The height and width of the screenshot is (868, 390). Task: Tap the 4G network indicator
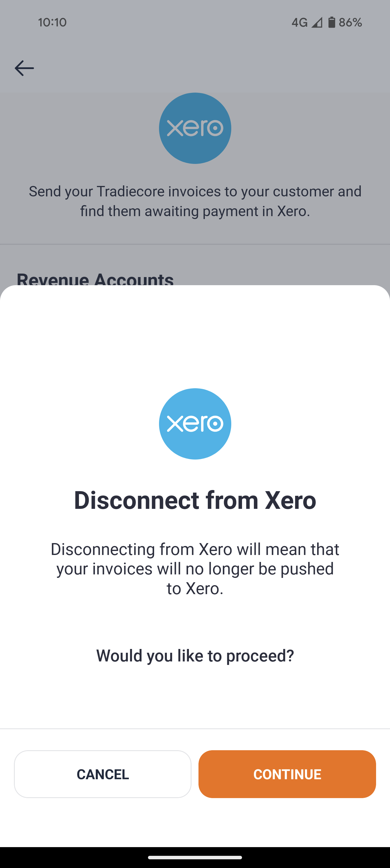(299, 23)
